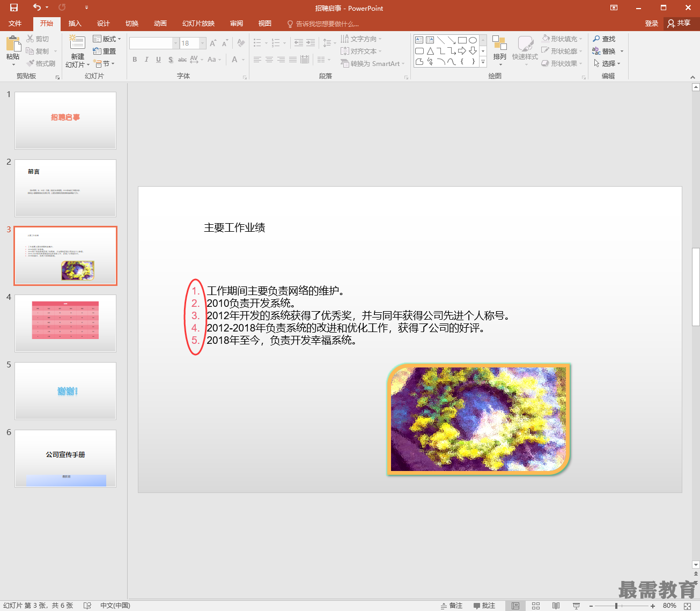Switch to Slide Sorter view in the status bar
The image size is (700, 611).
click(536, 606)
